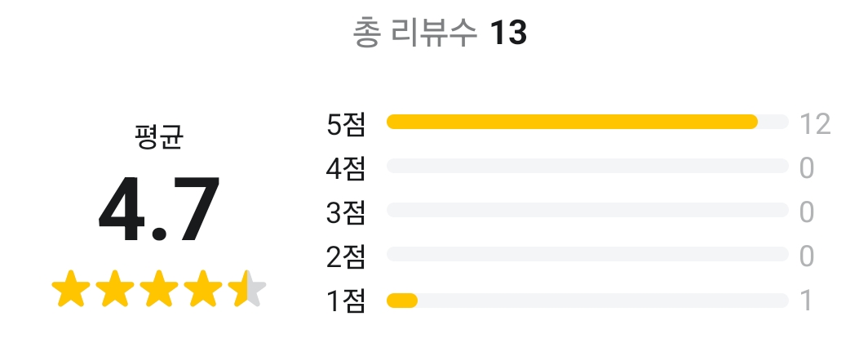The width and height of the screenshot is (868, 361).
Task: Click the 1점 rating progress bar
Action: pos(587,301)
